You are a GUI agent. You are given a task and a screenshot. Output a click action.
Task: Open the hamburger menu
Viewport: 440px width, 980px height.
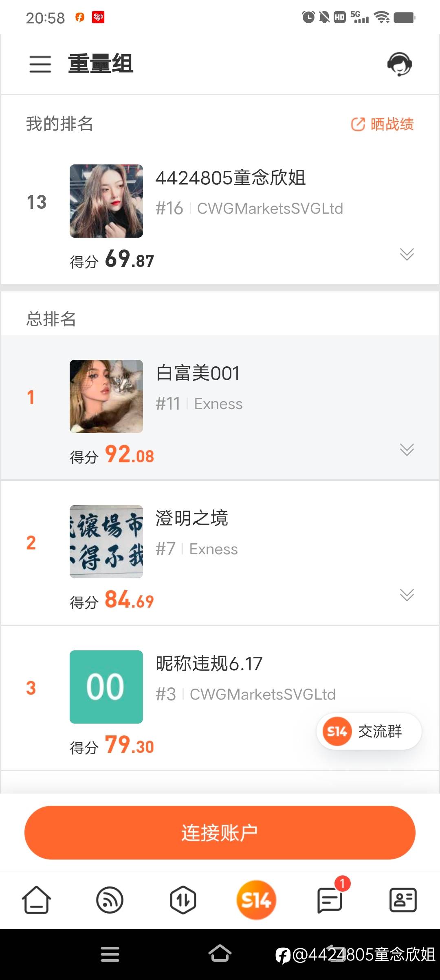(x=40, y=64)
